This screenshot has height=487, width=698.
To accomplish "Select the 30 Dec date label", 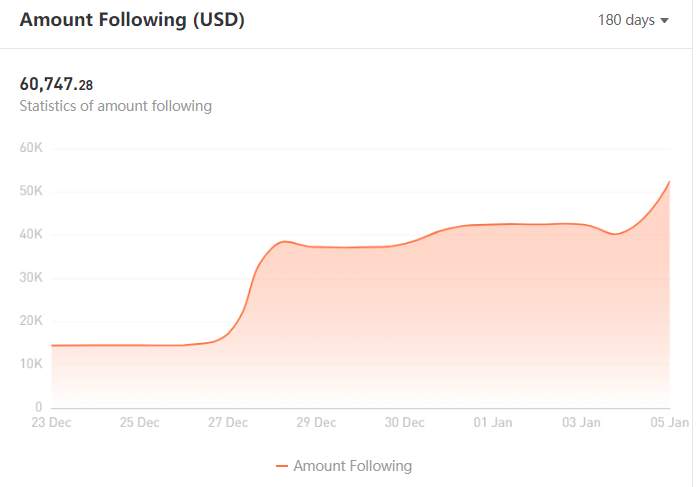I will pos(404,422).
